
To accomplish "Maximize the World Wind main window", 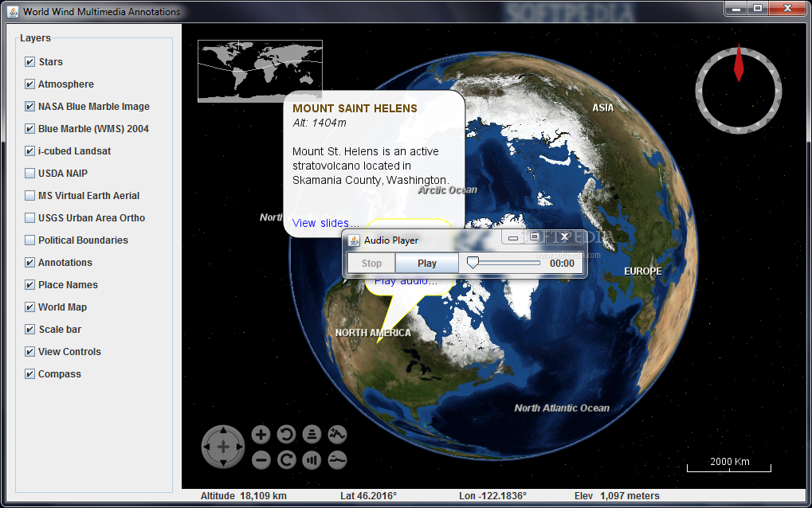I will click(x=758, y=8).
